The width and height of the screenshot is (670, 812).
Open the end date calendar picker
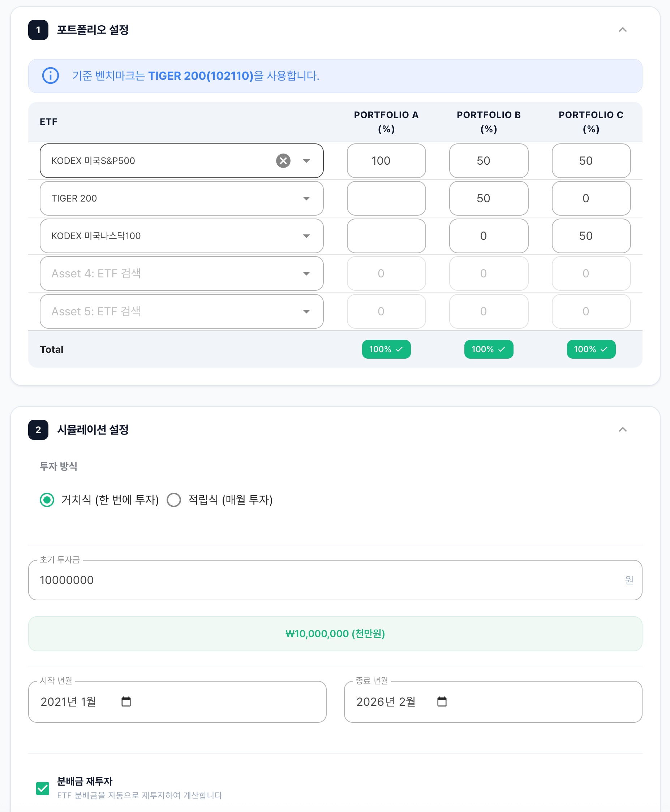442,701
